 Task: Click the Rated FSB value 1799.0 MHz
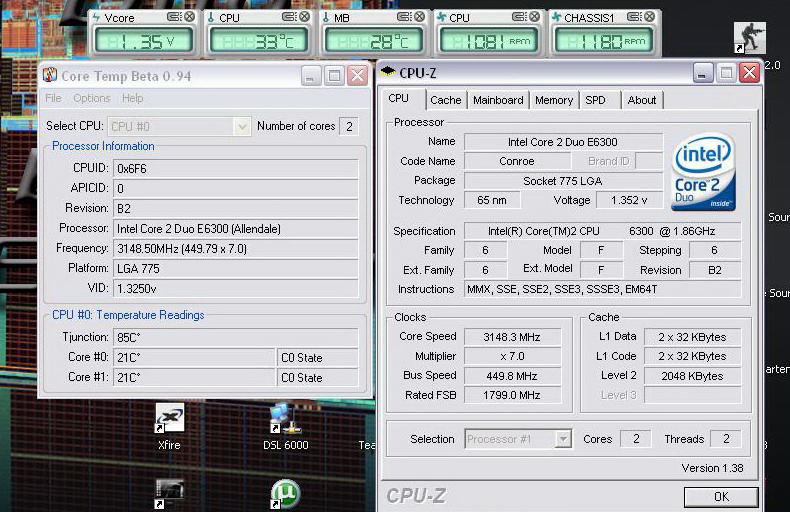512,395
